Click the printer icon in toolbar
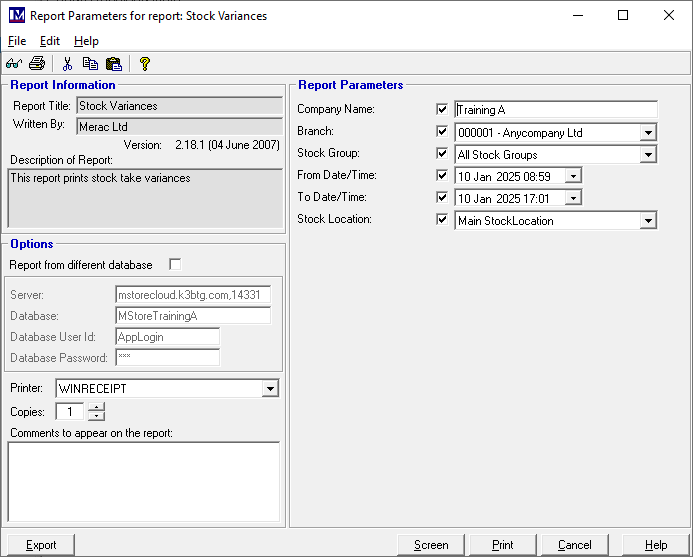This screenshot has height=557, width=693. pyautogui.click(x=37, y=63)
